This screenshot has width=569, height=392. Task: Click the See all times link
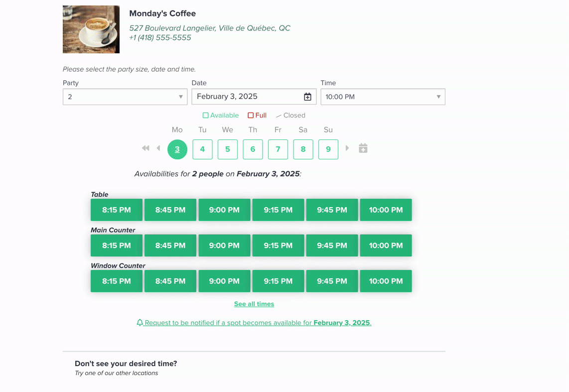coord(254,304)
